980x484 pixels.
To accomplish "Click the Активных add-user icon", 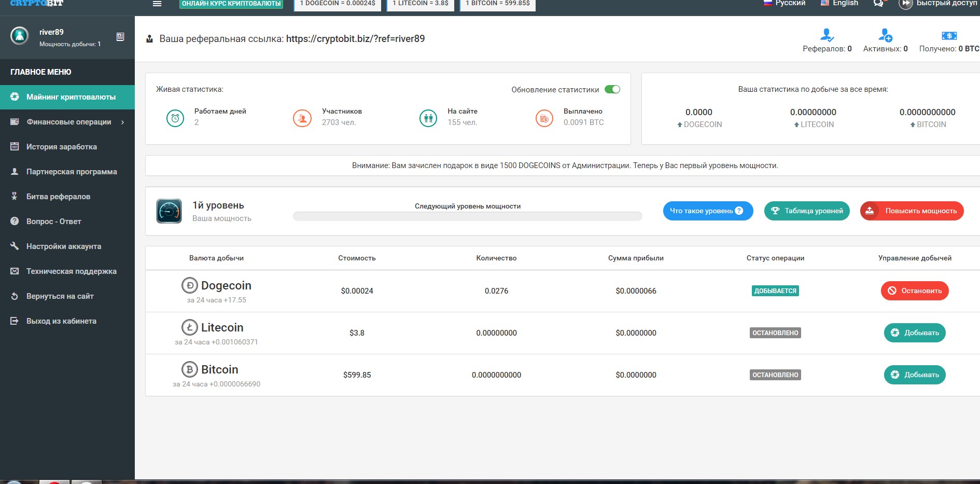I will click(x=885, y=35).
